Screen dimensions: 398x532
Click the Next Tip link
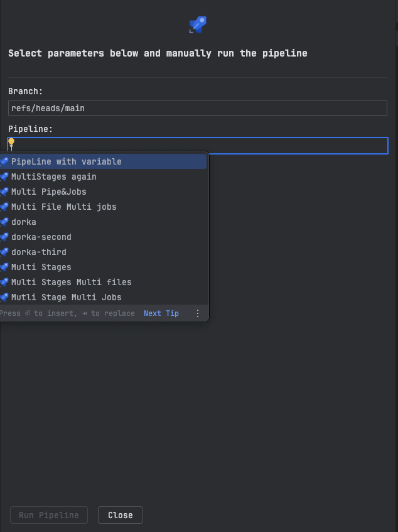pos(161,313)
